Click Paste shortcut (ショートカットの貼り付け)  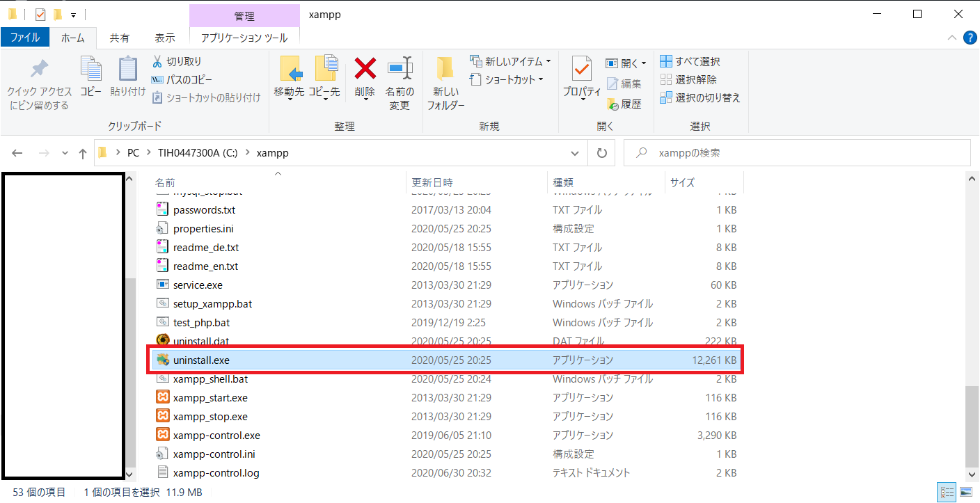[206, 97]
